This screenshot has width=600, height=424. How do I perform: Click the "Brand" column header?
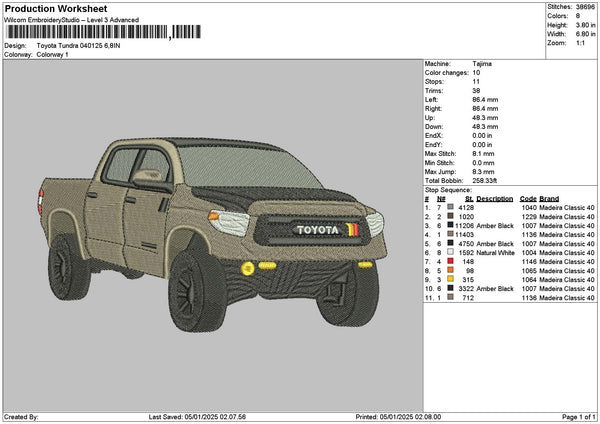549,199
